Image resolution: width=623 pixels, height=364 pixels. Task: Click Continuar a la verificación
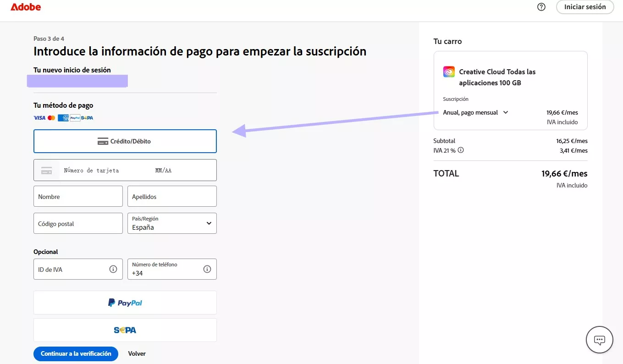click(76, 353)
